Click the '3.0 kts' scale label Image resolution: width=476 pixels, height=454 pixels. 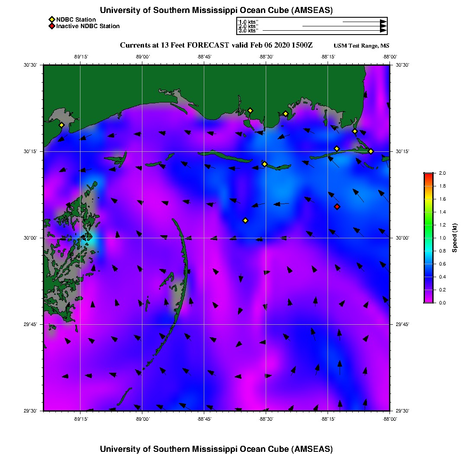click(x=248, y=31)
